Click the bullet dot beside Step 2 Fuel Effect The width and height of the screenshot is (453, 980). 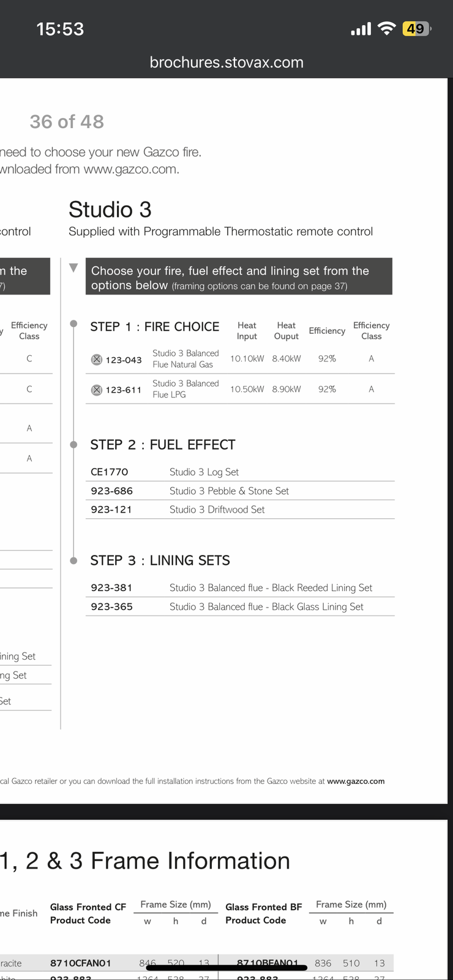coord(73,445)
